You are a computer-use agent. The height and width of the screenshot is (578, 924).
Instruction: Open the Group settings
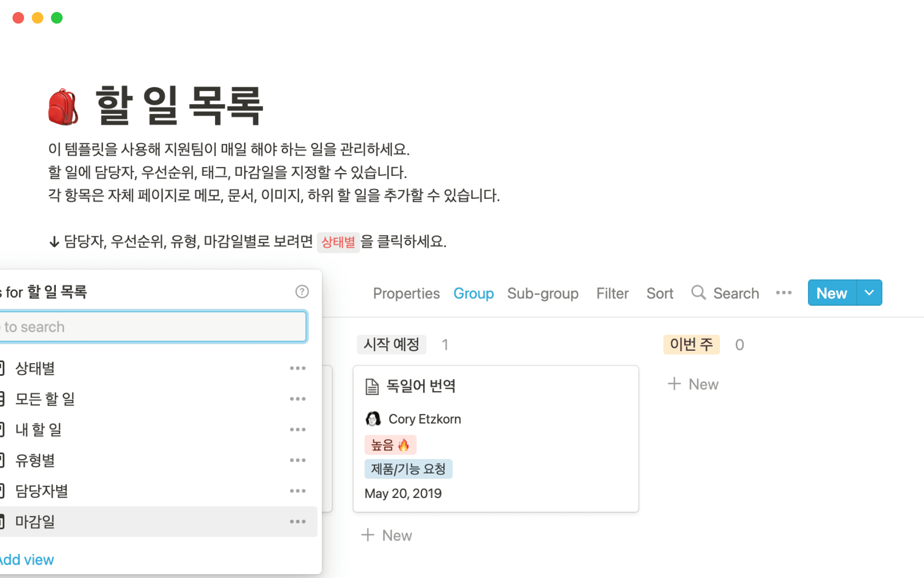pos(473,293)
